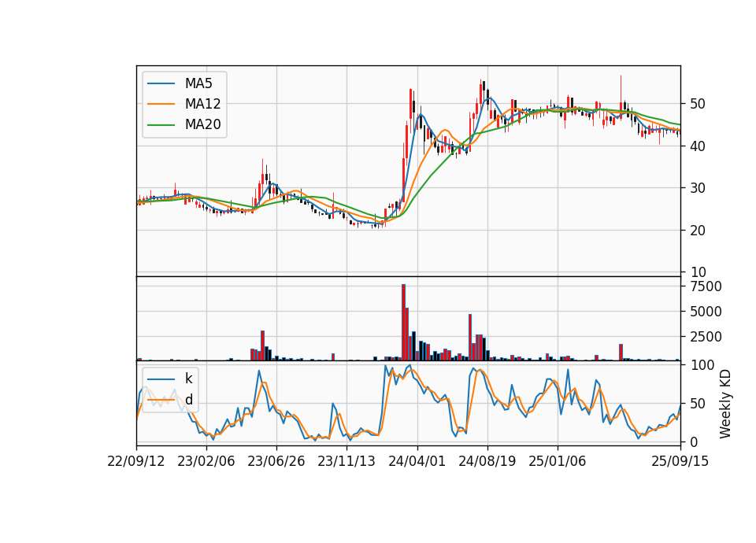Click the price axis value 30
The image size is (756, 543).
(x=698, y=188)
